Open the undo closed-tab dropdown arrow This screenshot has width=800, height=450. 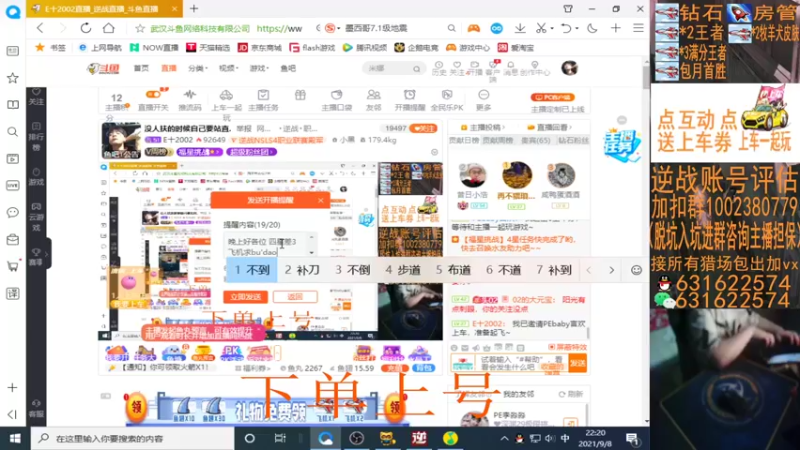click(578, 29)
